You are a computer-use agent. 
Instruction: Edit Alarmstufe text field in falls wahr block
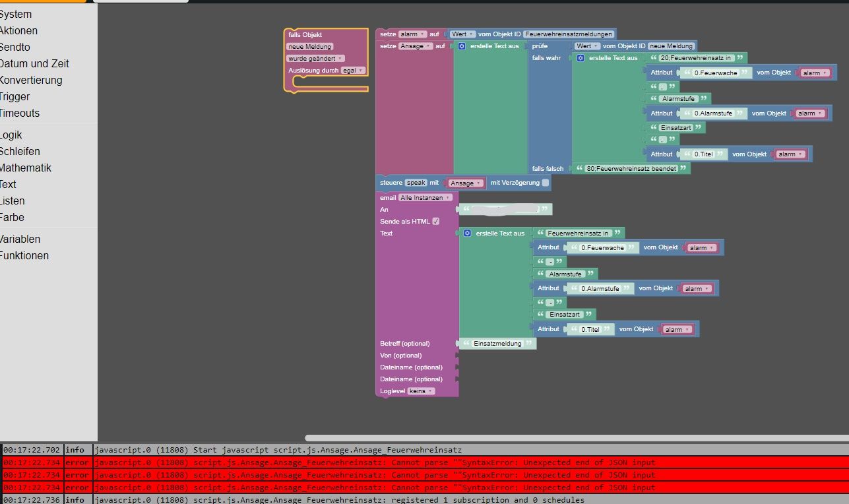[679, 99]
